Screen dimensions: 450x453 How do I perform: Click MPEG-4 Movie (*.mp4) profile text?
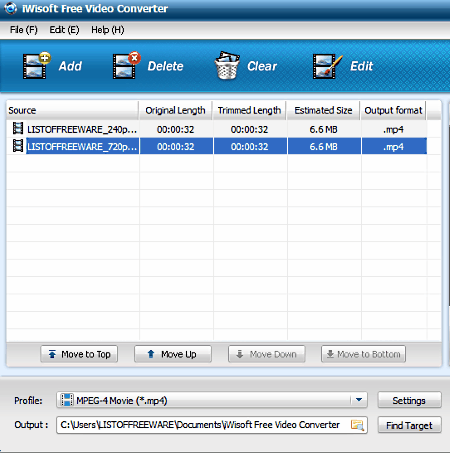pos(122,400)
